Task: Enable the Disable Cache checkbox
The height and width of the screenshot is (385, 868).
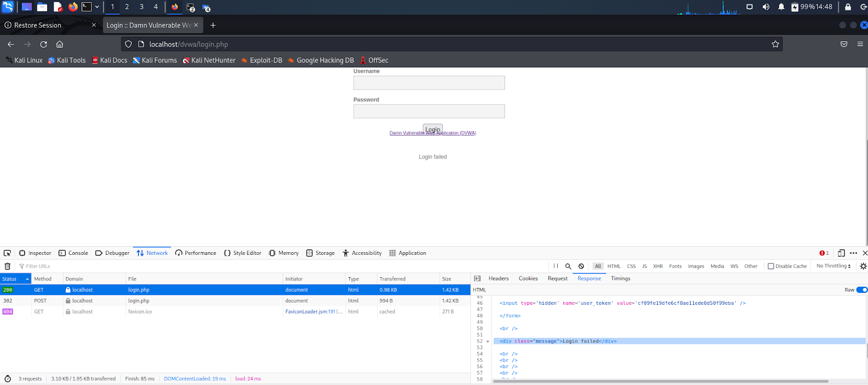Action: [771, 266]
